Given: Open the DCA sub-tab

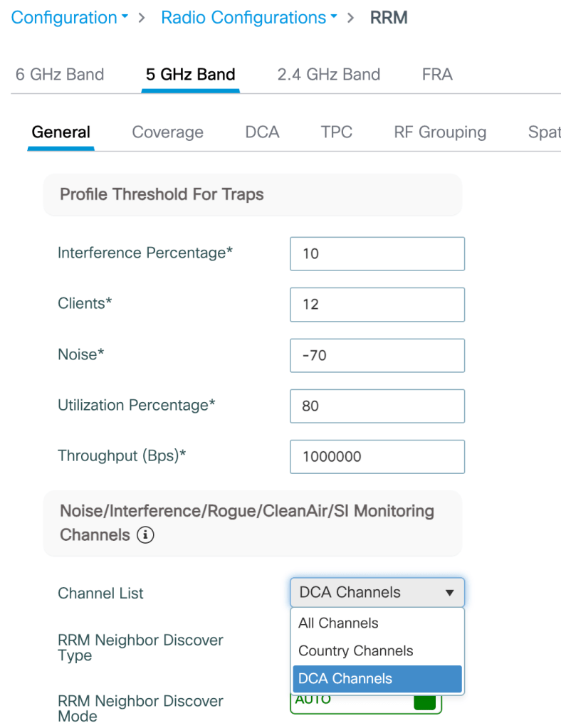Looking at the screenshot, I should click(x=262, y=132).
